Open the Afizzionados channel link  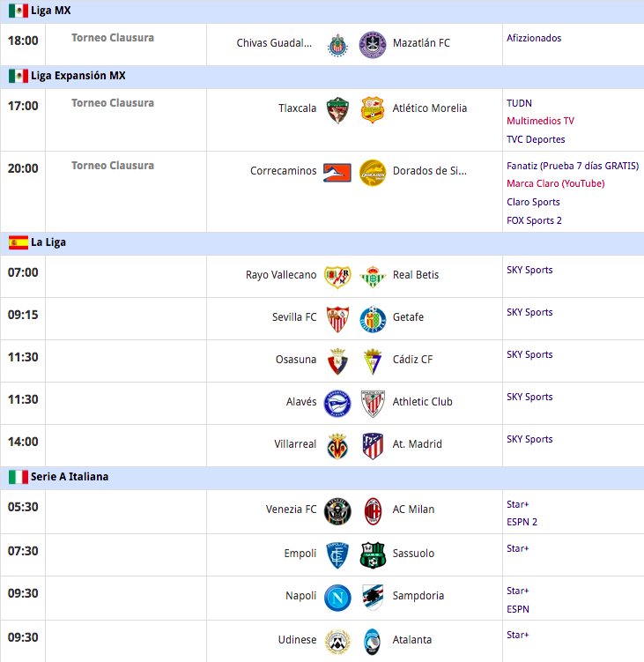click(x=534, y=38)
